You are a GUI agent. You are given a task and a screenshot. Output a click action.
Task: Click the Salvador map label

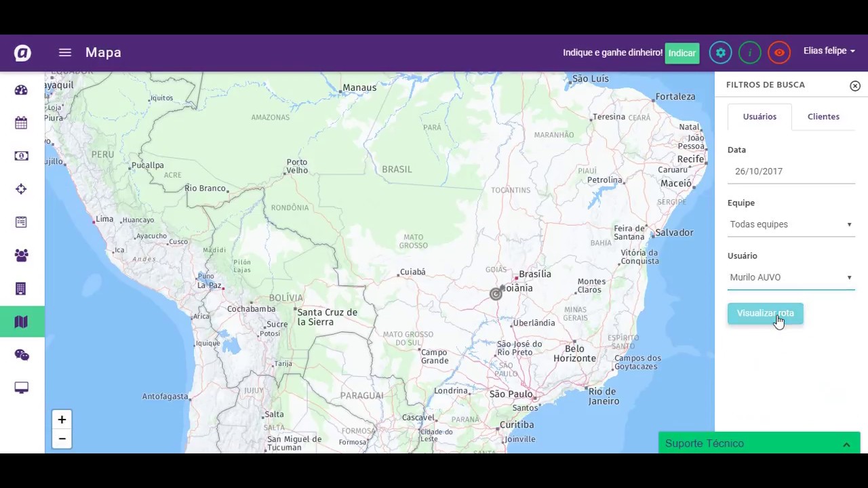[x=674, y=232]
